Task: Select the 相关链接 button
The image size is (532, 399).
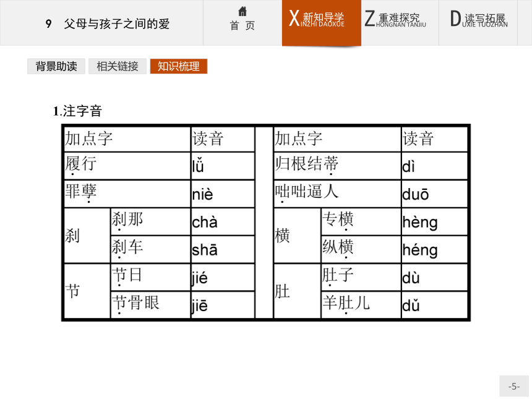Action: point(118,66)
